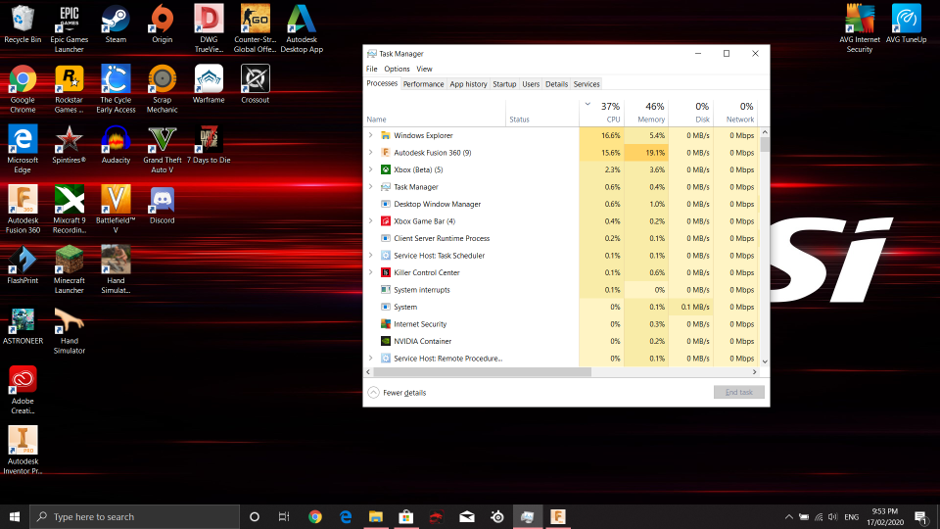Image resolution: width=940 pixels, height=529 pixels.
Task: Switch to the Performance tab
Action: (x=423, y=84)
